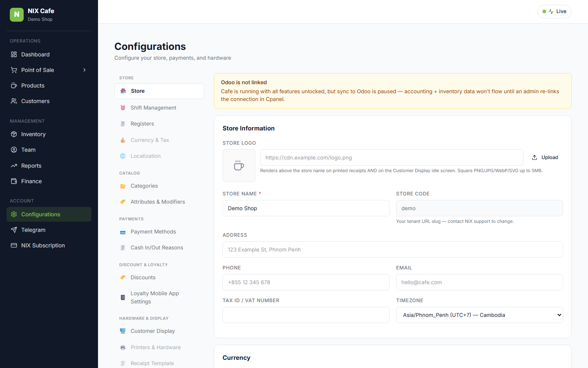This screenshot has width=588, height=368.
Task: Click the Telegram paper plane icon
Action: pos(14,230)
